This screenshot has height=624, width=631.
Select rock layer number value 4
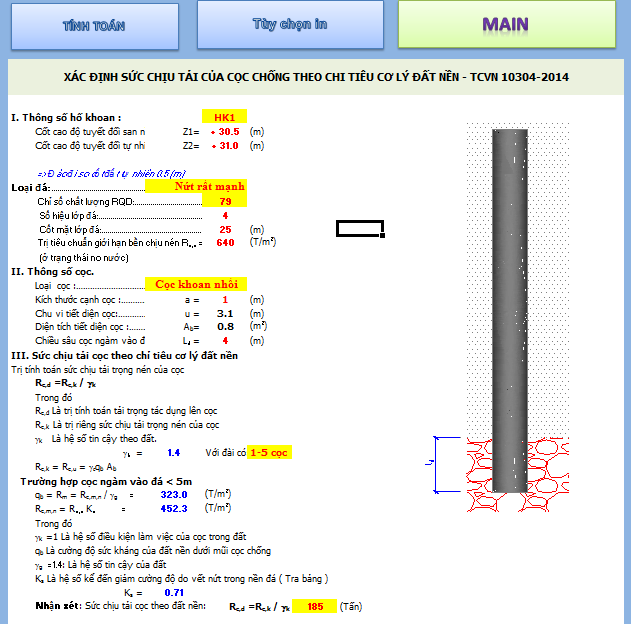pyautogui.click(x=225, y=216)
